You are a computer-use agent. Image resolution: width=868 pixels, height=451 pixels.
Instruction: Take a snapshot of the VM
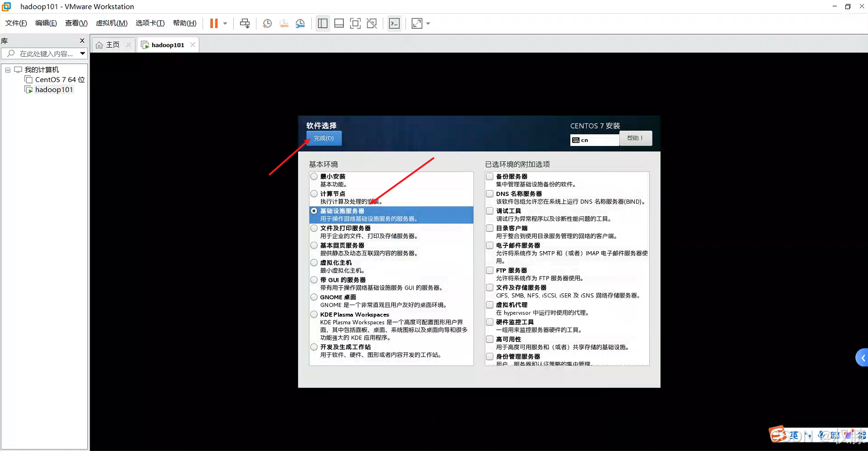[x=267, y=23]
